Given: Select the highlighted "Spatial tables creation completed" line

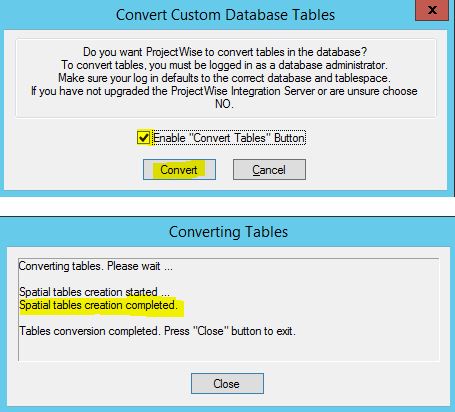Looking at the screenshot, I should [x=98, y=305].
